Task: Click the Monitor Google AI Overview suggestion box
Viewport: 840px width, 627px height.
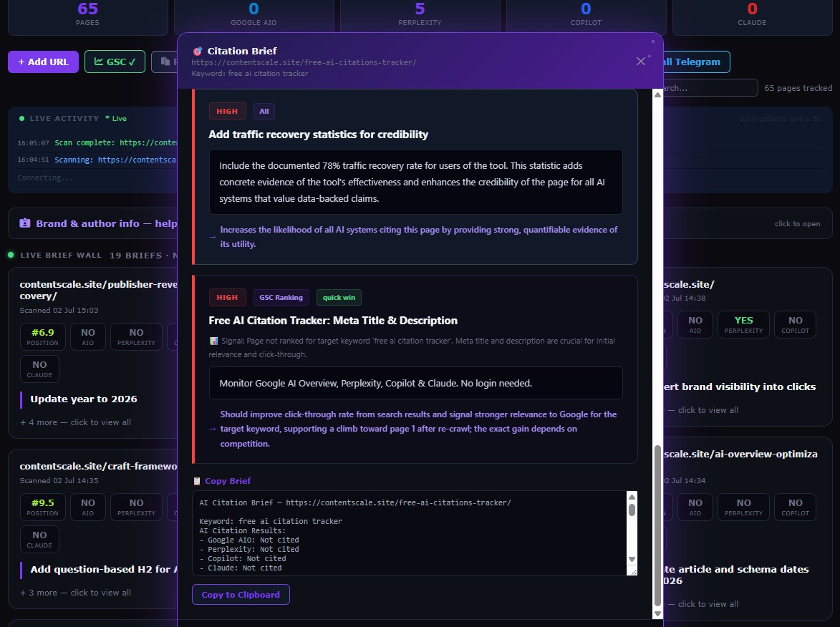Action: coord(416,383)
